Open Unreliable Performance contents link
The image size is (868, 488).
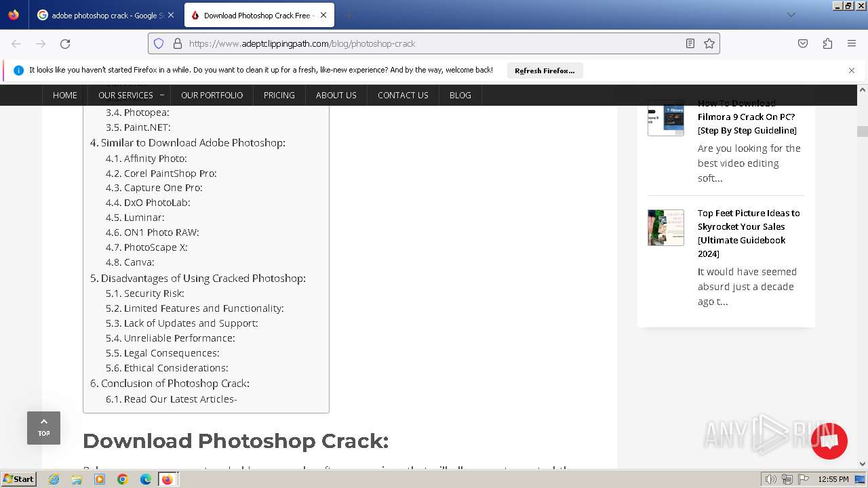(170, 338)
